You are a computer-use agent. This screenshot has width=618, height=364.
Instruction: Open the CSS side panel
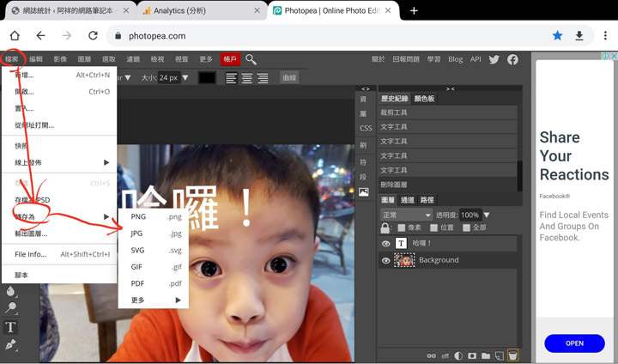click(366, 128)
